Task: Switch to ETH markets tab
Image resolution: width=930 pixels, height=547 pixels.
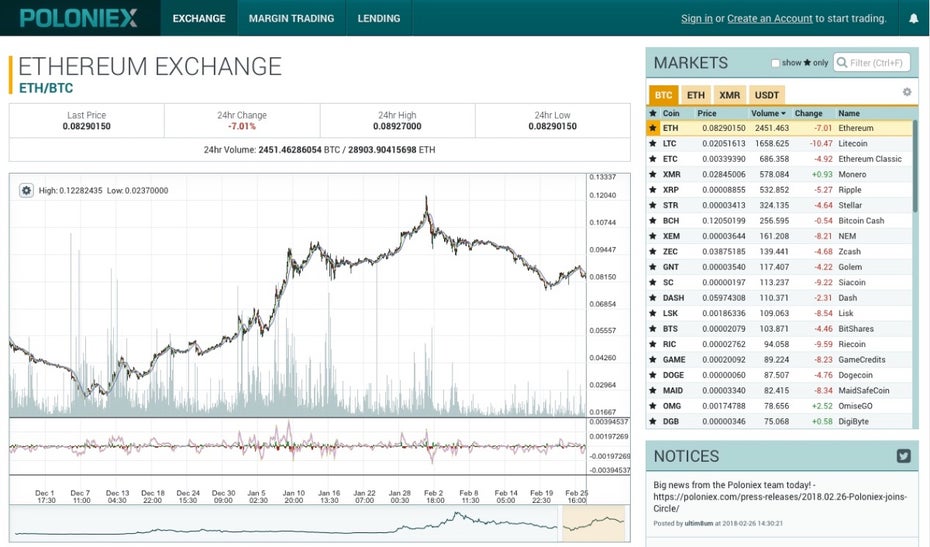Action: (x=696, y=95)
